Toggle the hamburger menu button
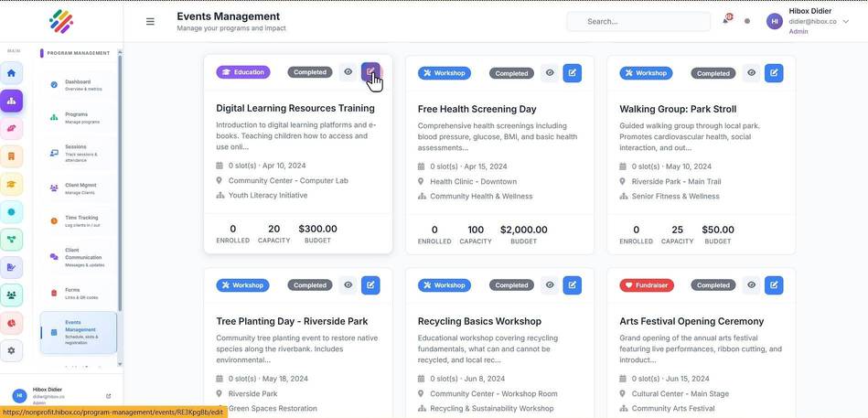 tap(150, 22)
